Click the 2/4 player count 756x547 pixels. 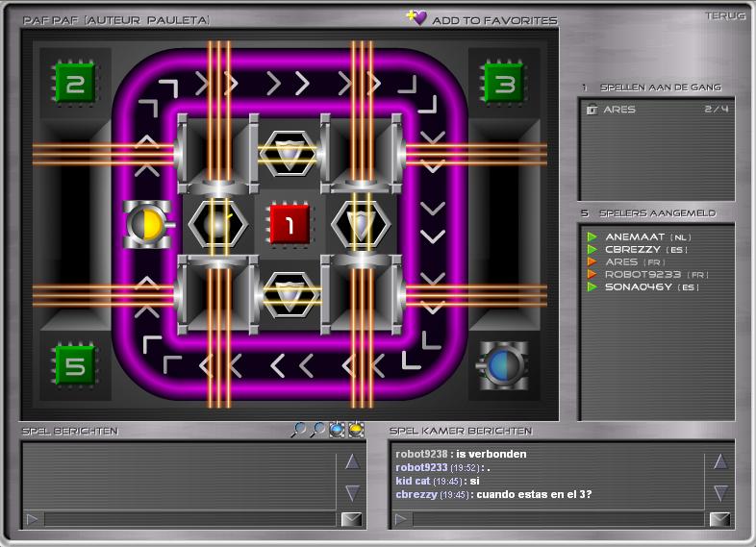click(716, 109)
